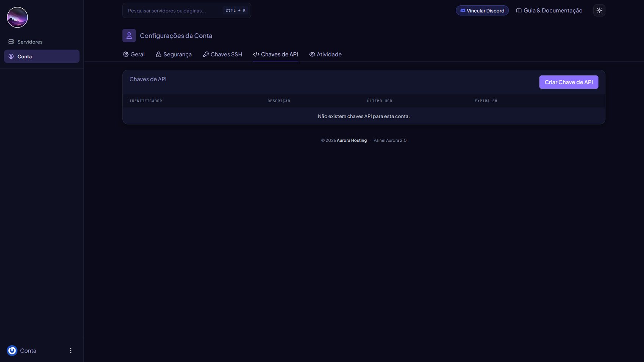644x362 pixels.
Task: Toggle light theme with the sun icon
Action: [x=599, y=11]
